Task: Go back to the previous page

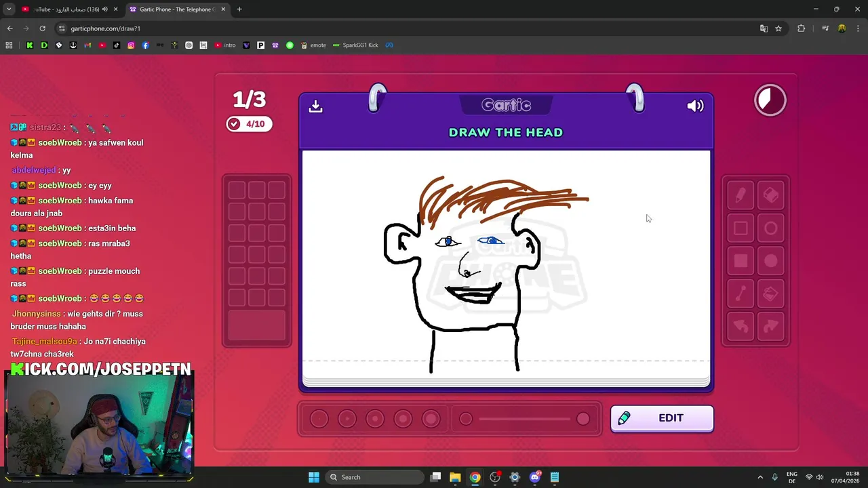Action: coord(9,28)
